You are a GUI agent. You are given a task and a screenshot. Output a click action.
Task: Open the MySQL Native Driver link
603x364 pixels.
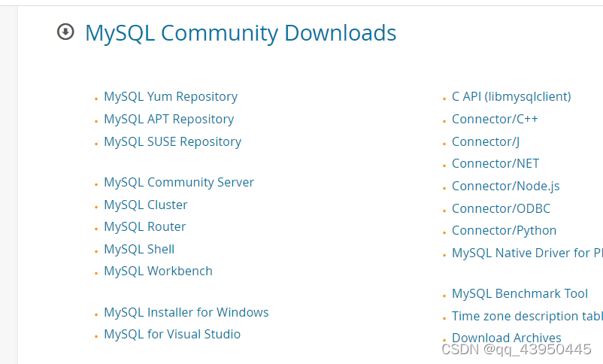[527, 253]
